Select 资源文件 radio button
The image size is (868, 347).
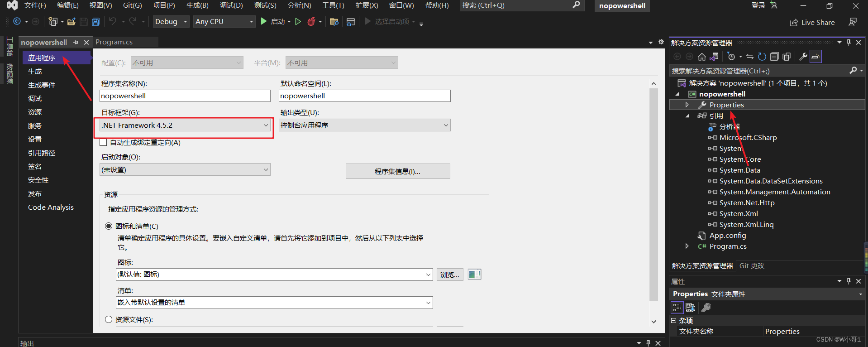click(x=109, y=319)
